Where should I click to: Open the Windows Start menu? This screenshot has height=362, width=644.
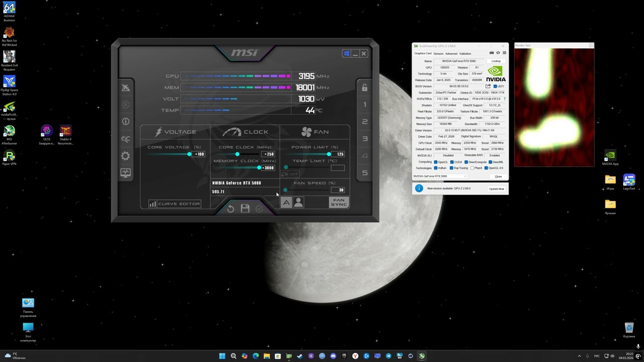tap(222, 356)
